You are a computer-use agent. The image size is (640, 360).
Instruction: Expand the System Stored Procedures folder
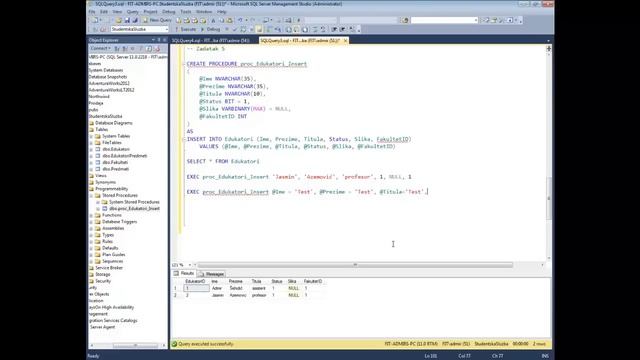point(98,202)
